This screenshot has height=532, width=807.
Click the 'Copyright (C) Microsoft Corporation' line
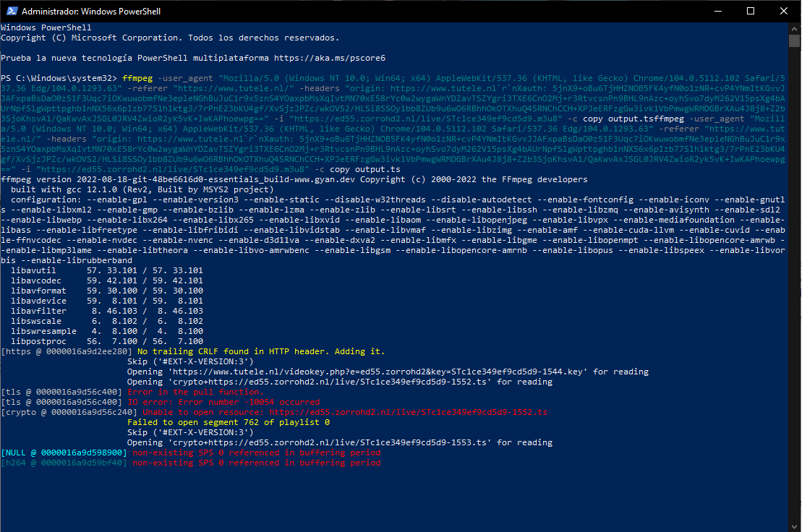click(x=170, y=38)
